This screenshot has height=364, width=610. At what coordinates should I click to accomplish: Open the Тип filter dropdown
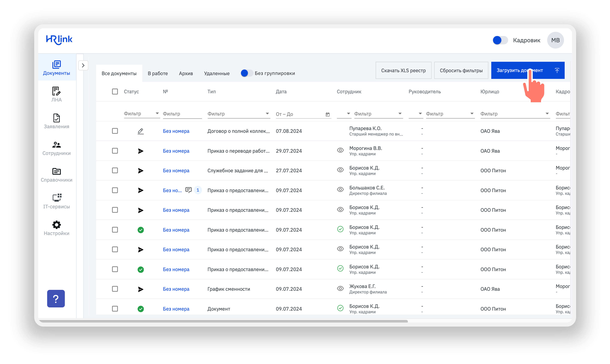[239, 114]
